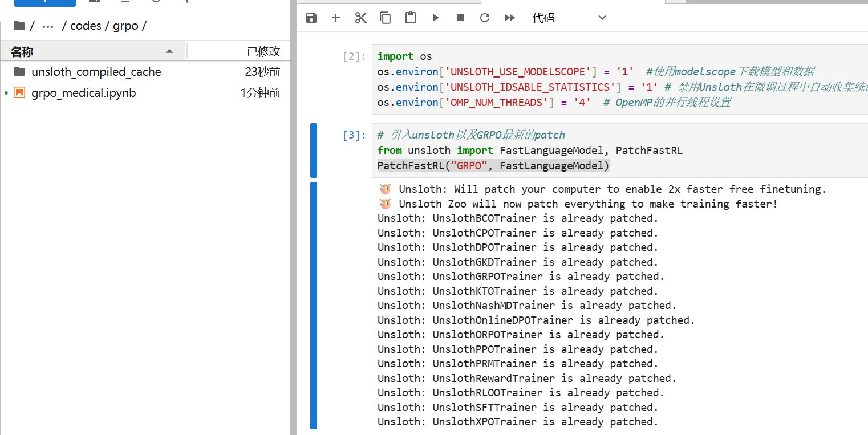Restart kernel and run all cells icon

coord(510,18)
